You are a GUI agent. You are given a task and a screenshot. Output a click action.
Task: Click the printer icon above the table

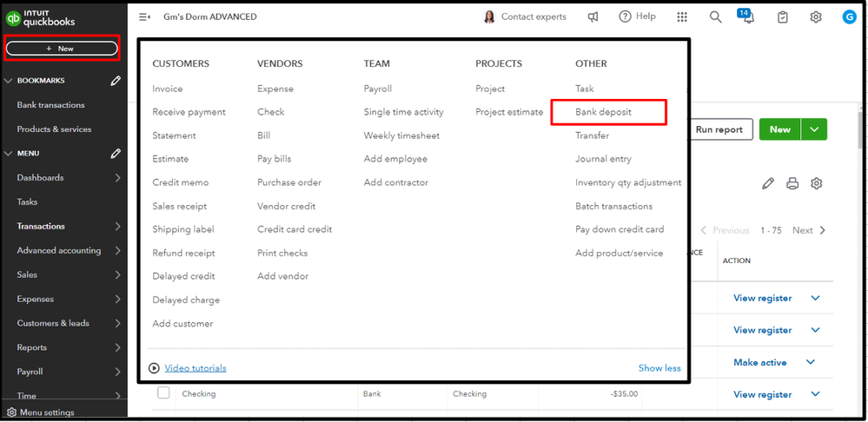(792, 183)
